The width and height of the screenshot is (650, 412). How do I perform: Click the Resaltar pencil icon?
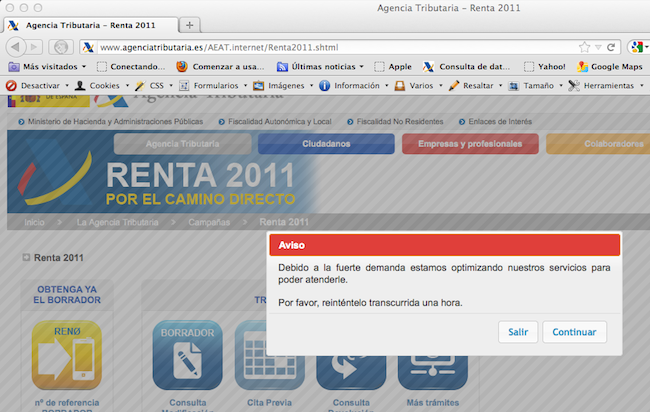(x=454, y=86)
